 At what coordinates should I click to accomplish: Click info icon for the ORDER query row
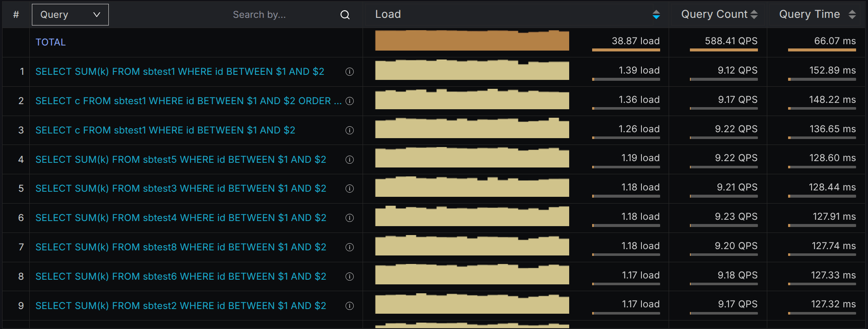(x=349, y=101)
